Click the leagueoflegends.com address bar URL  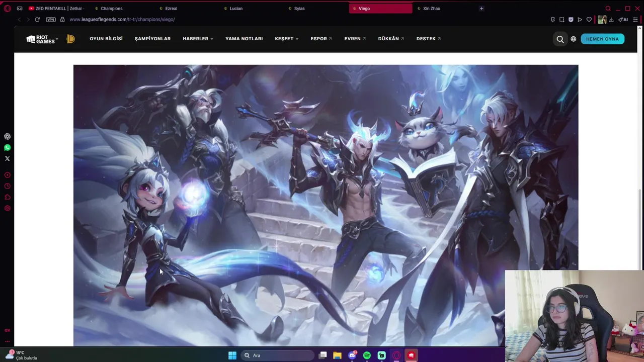coord(122,20)
